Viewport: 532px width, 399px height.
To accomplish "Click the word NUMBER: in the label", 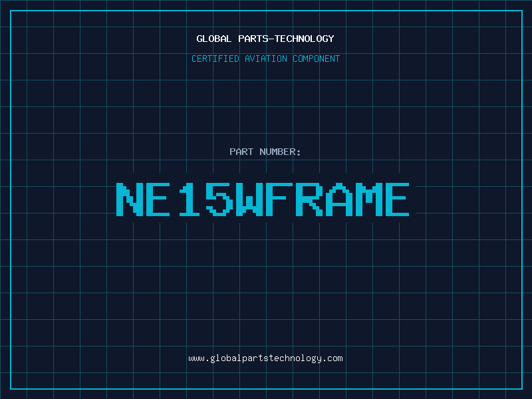I will point(280,152).
